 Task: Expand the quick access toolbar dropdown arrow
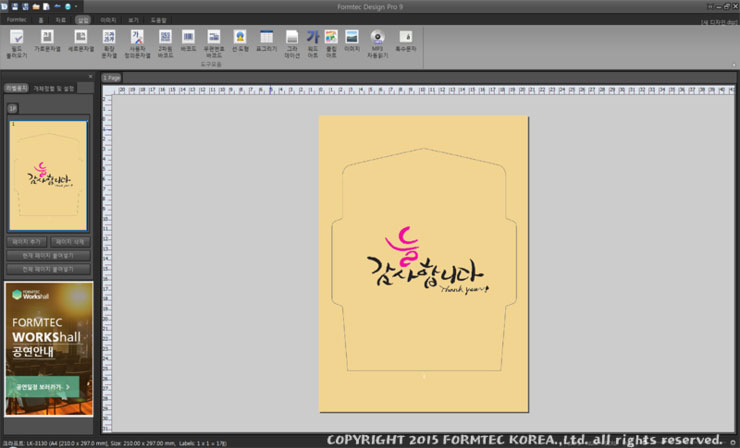(x=76, y=7)
